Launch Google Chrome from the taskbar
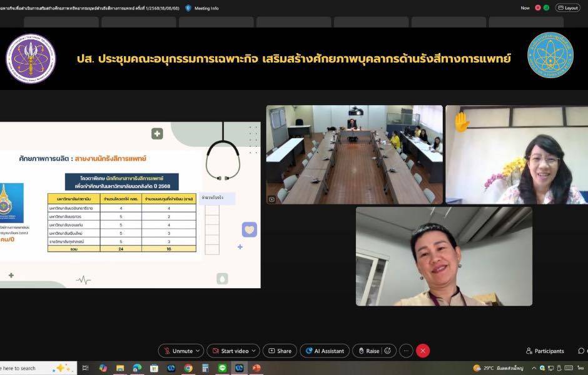Image resolution: width=588 pixels, height=375 pixels. 189,367
